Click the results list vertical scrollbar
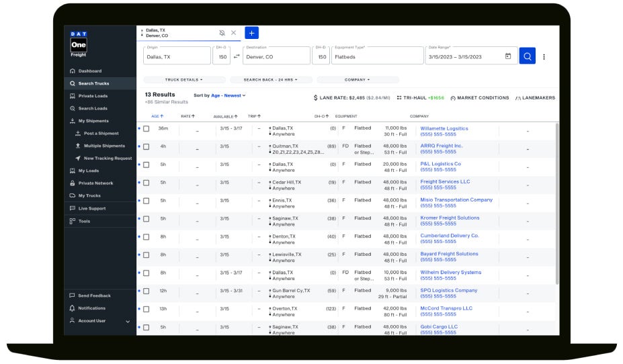Screen dimensions: 623x364 pyautogui.click(x=557, y=203)
